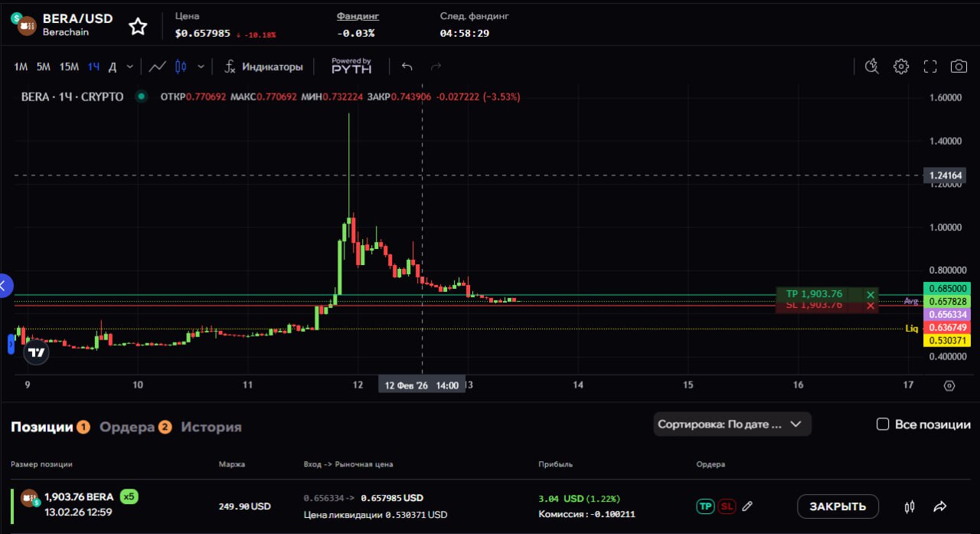Toggle the green TP badge on position

[x=704, y=506]
